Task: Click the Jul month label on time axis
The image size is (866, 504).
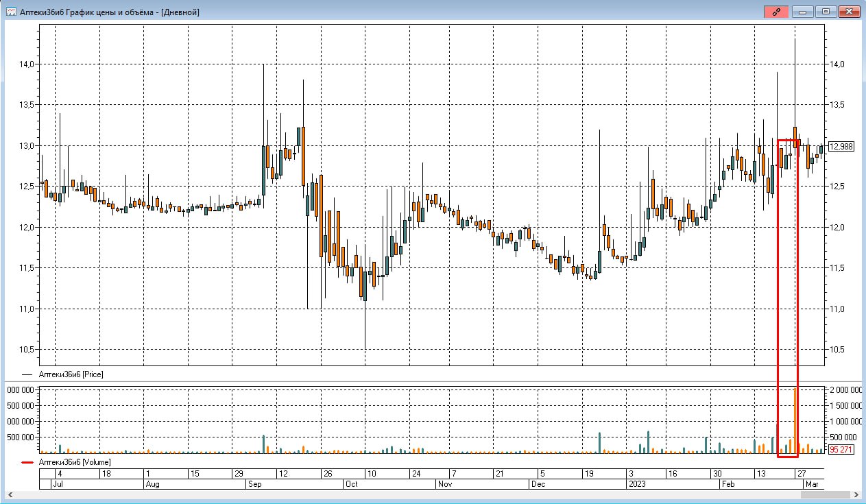Action: 58,483
